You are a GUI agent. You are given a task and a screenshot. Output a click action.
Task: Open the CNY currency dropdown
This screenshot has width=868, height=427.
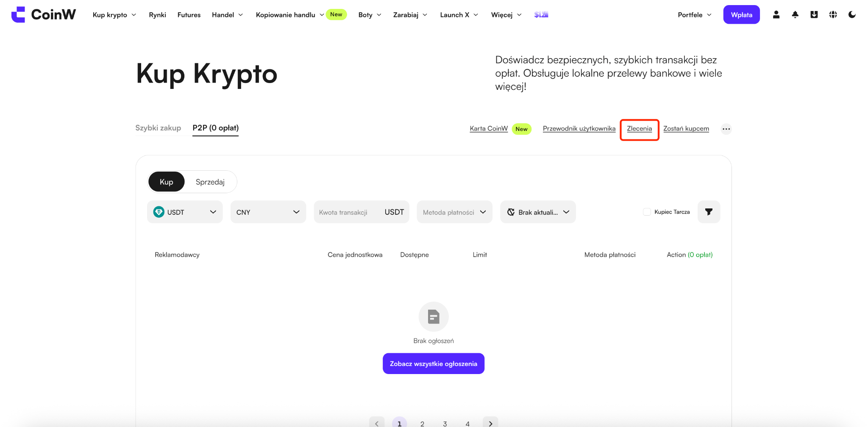[268, 212]
